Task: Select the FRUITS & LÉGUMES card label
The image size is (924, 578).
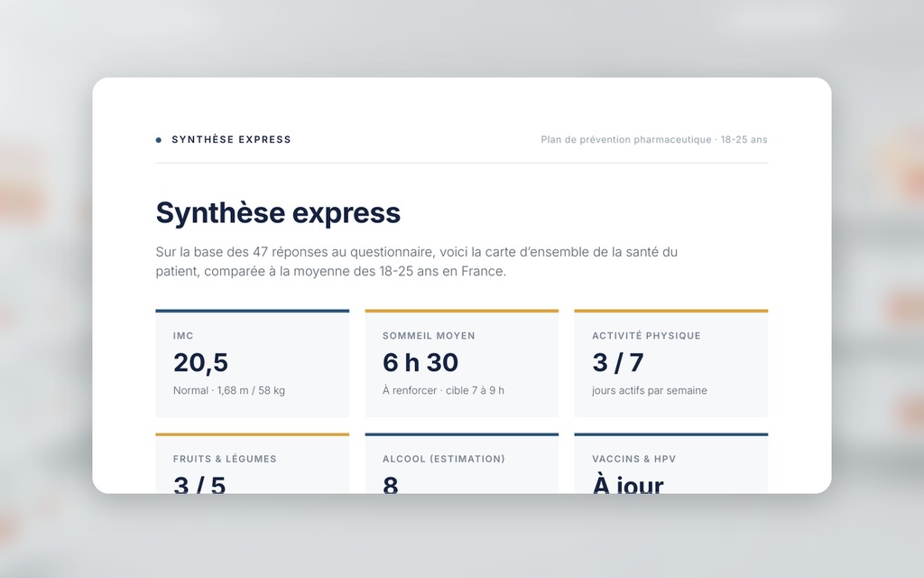Action: coord(225,459)
